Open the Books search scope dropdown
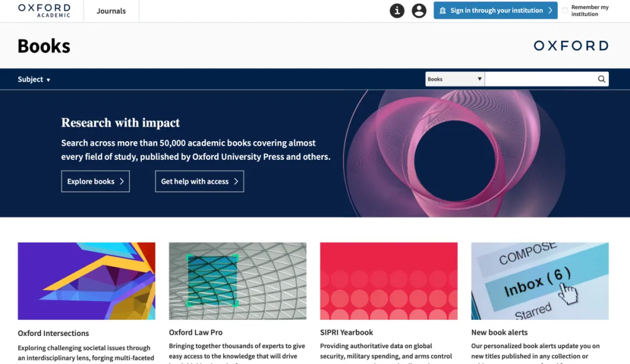The height and width of the screenshot is (364, 630). click(455, 79)
